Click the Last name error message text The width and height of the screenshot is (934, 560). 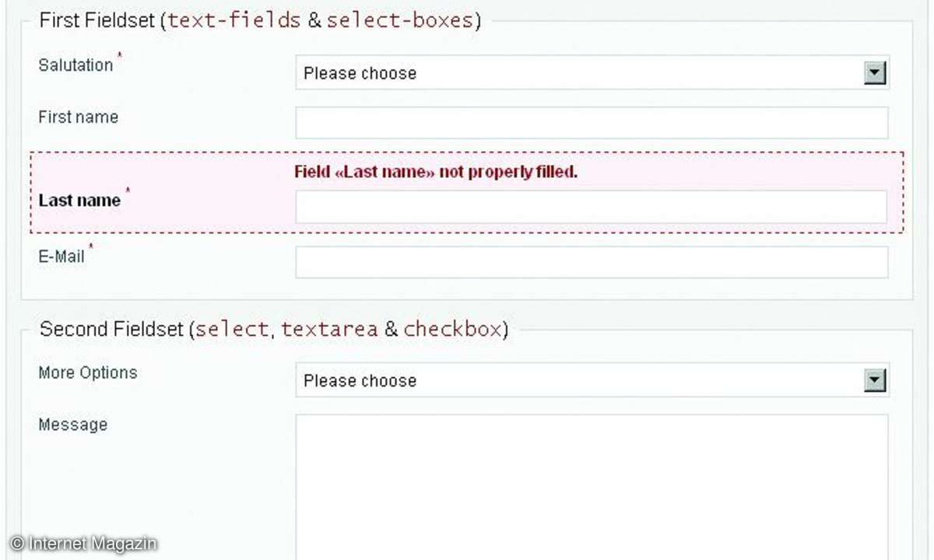pyautogui.click(x=436, y=172)
